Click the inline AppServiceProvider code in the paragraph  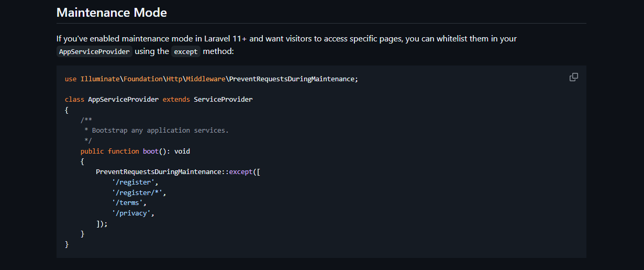94,51
